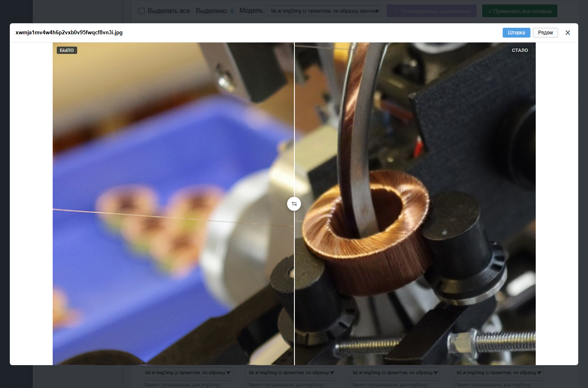This screenshot has height=388, width=588.
Task: Click the Сгенерировать выделенные button
Action: [x=432, y=11]
